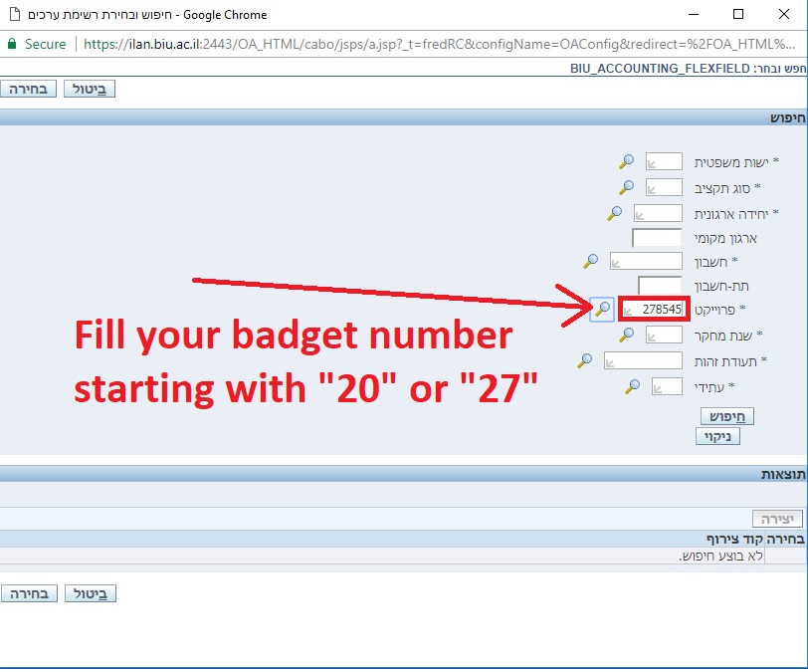808x672 pixels.
Task: Focus the פרוייקט input containing 278545
Action: point(653,310)
